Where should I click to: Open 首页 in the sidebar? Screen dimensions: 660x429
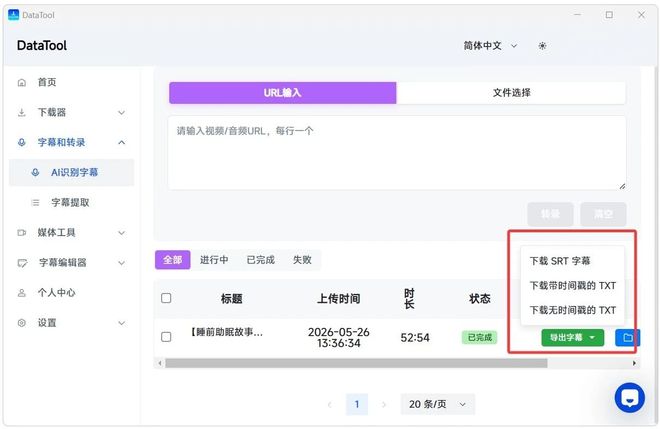(72, 83)
